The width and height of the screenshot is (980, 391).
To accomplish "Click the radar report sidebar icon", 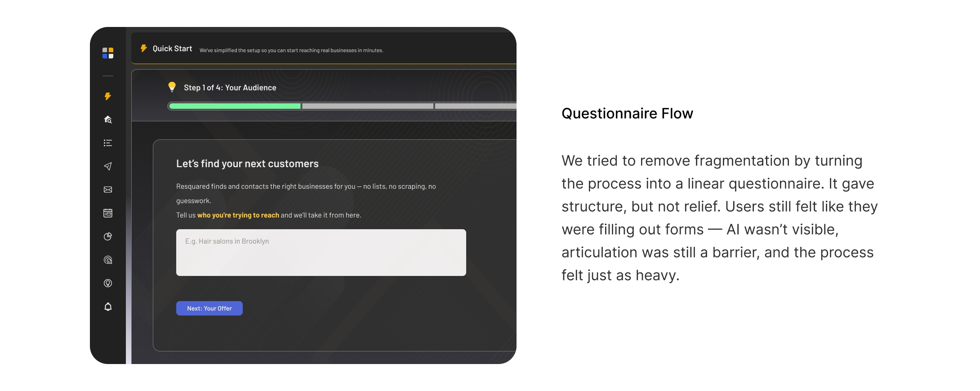I will [108, 260].
